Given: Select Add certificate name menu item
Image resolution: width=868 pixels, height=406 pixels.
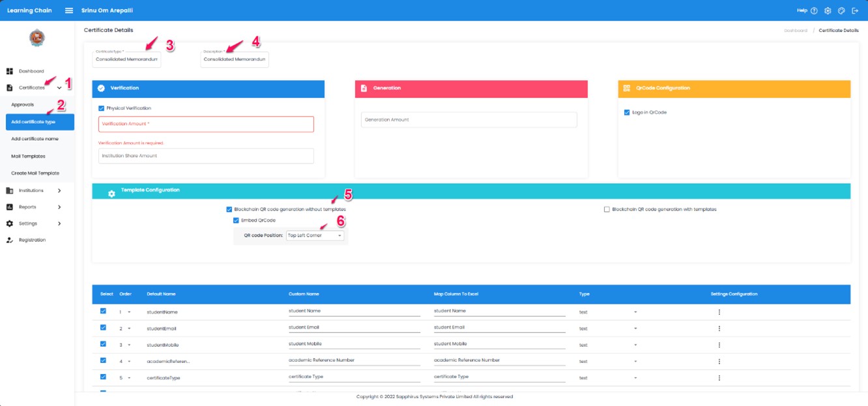Looking at the screenshot, I should (x=35, y=139).
